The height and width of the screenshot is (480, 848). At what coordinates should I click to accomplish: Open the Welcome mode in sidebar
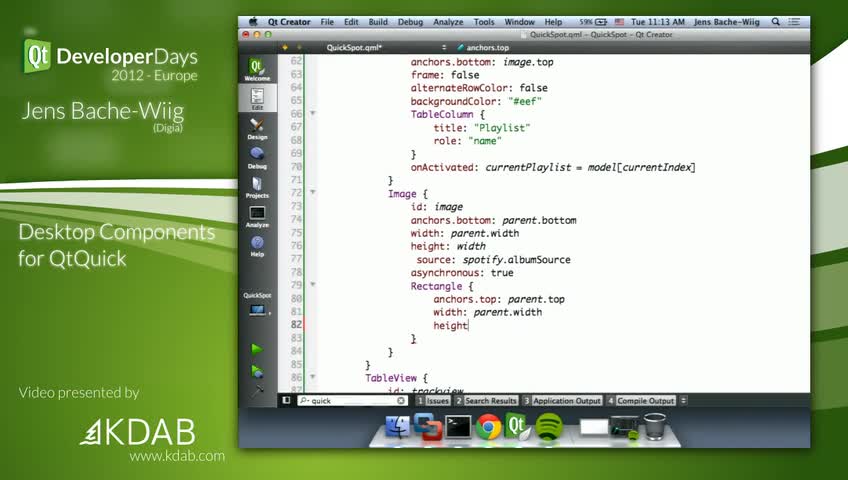click(x=257, y=69)
